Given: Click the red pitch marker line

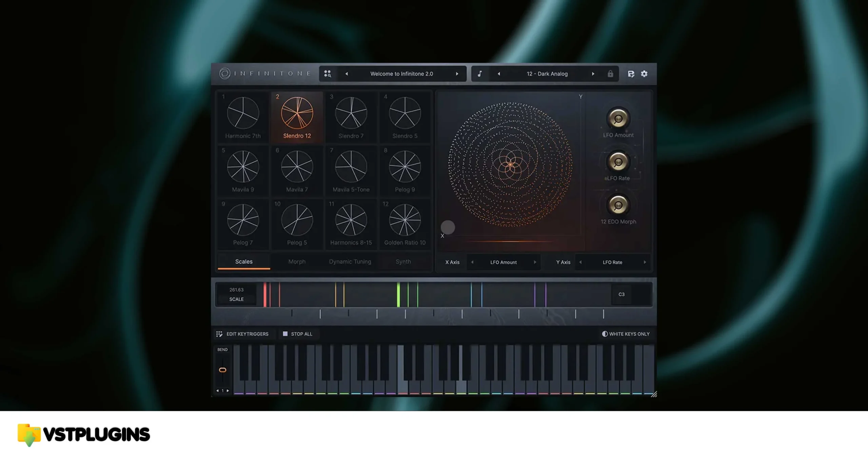Looking at the screenshot, I should pyautogui.click(x=265, y=295).
